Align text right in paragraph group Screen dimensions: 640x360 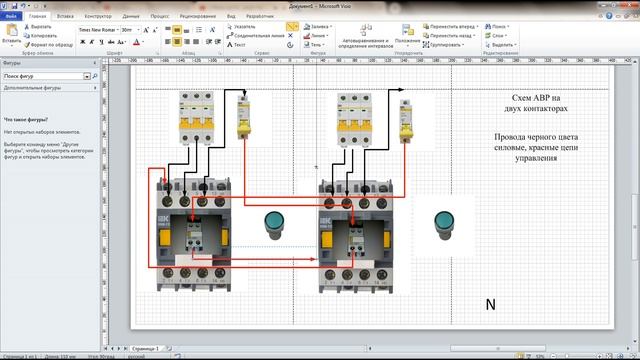coord(187,42)
